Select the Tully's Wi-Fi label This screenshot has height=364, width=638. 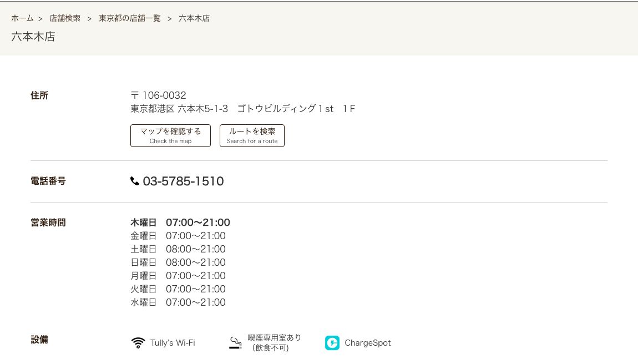pyautogui.click(x=173, y=343)
